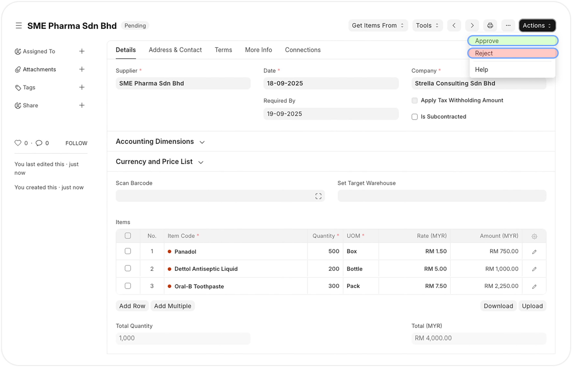Open the three-dots more options menu
588x367 pixels.
508,26
